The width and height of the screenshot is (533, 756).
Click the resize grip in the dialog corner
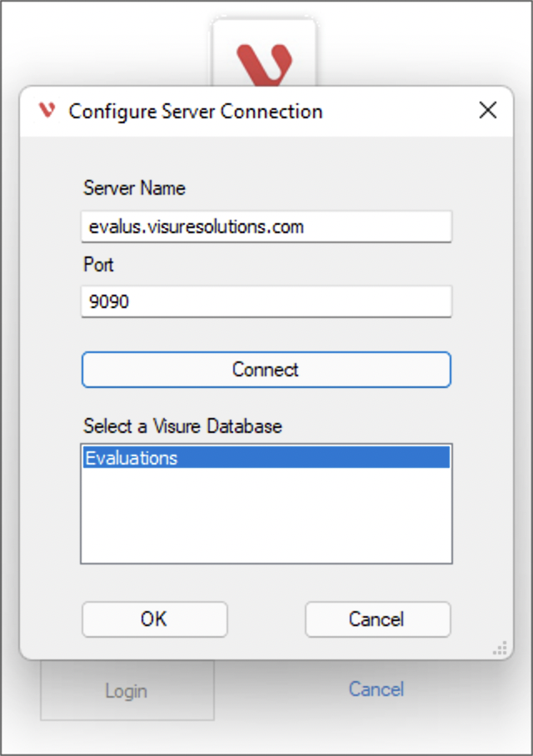(x=501, y=648)
